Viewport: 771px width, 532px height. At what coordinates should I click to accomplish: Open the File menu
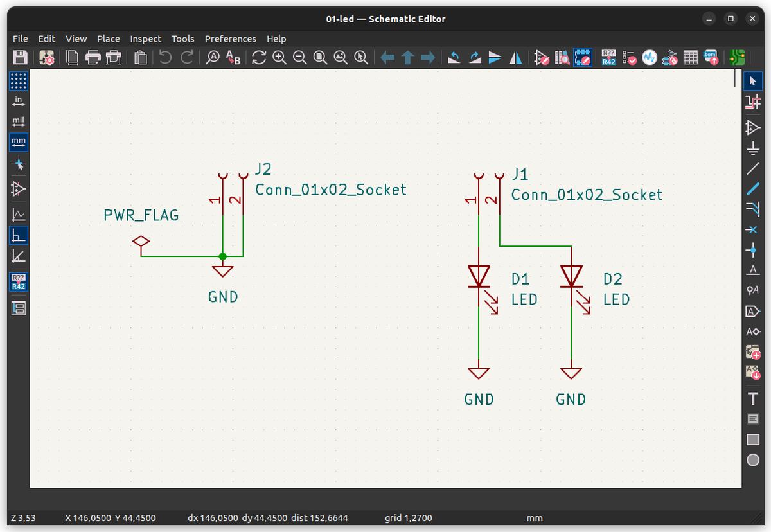click(20, 39)
